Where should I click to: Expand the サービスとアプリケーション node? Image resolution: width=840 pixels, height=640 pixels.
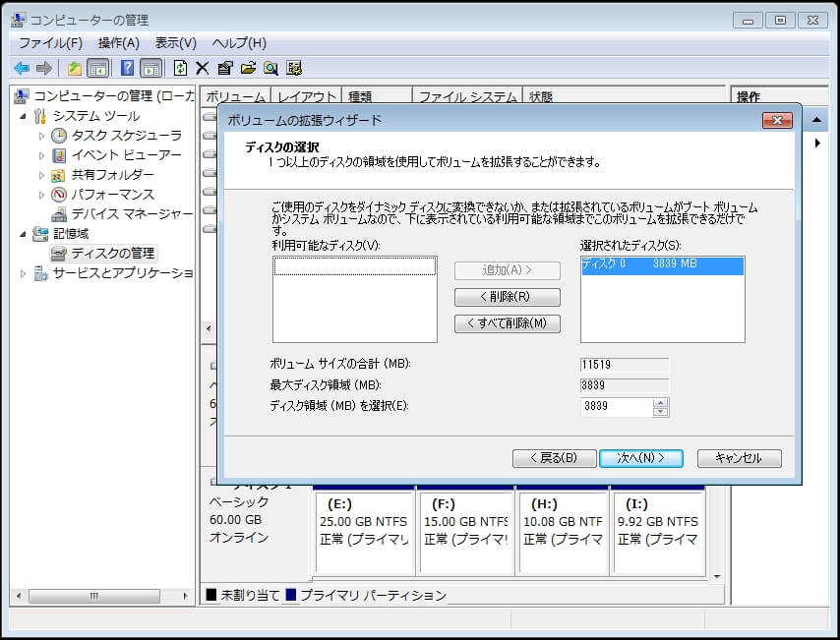[x=24, y=273]
